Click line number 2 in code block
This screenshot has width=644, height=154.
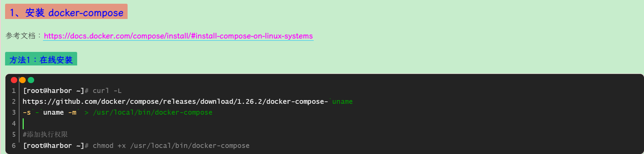click(14, 102)
